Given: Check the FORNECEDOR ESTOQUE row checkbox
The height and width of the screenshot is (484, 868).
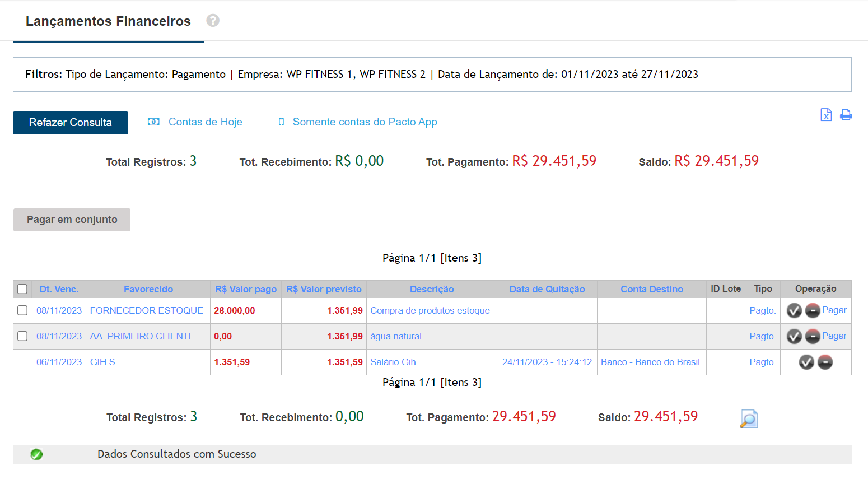Looking at the screenshot, I should pyautogui.click(x=22, y=310).
